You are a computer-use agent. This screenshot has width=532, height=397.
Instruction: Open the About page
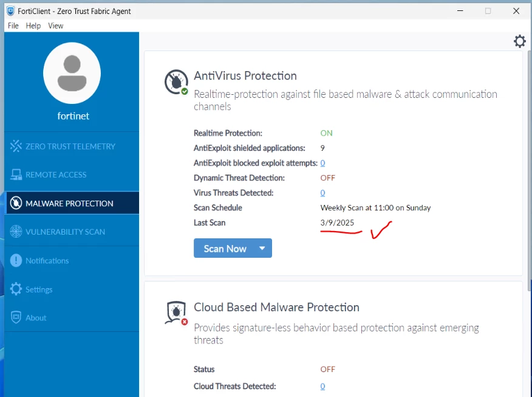pos(72,317)
